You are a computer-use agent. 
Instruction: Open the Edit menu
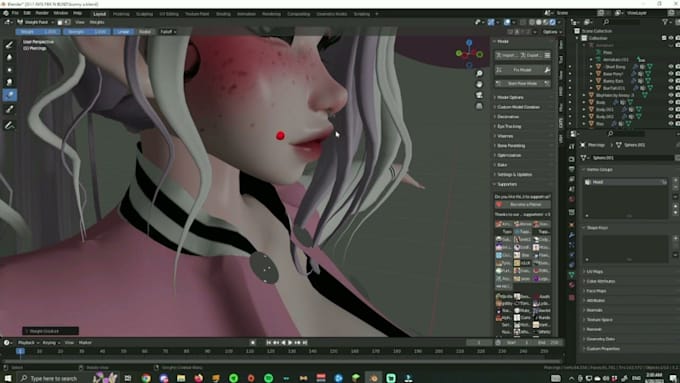point(27,13)
